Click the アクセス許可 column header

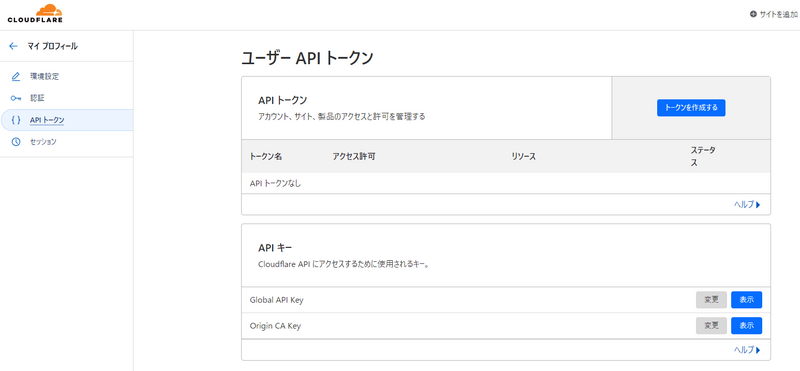[354, 157]
